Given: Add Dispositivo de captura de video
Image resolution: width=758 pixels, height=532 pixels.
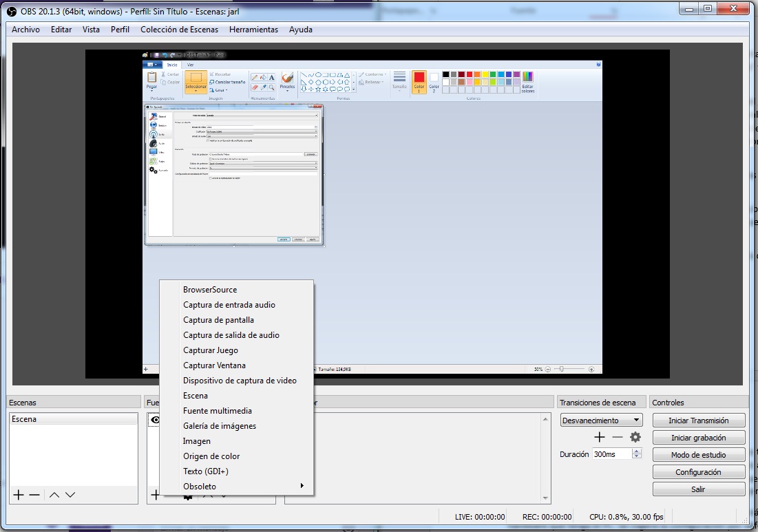Looking at the screenshot, I should pyautogui.click(x=237, y=381).
